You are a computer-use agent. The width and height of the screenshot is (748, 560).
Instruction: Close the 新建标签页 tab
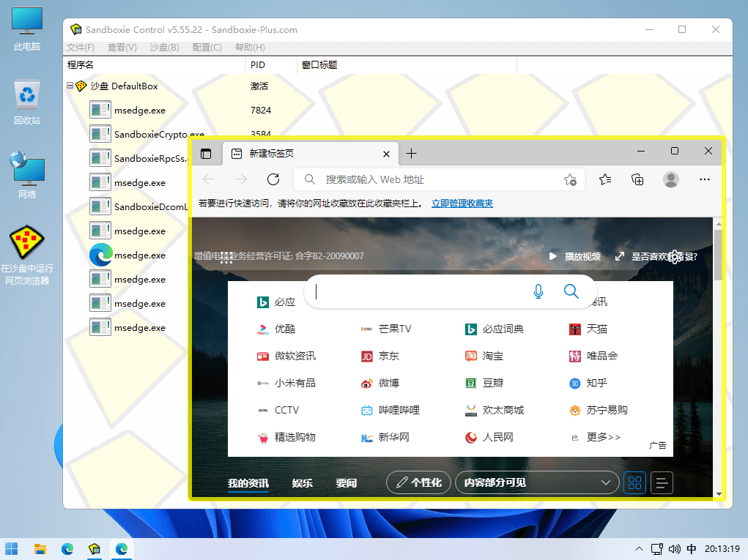coord(386,154)
